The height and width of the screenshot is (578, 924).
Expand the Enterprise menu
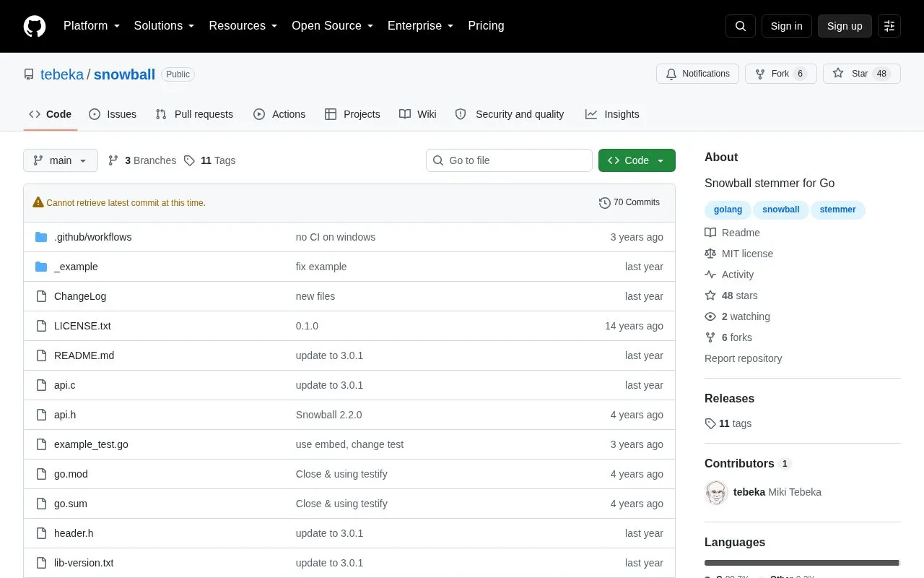[x=420, y=26]
